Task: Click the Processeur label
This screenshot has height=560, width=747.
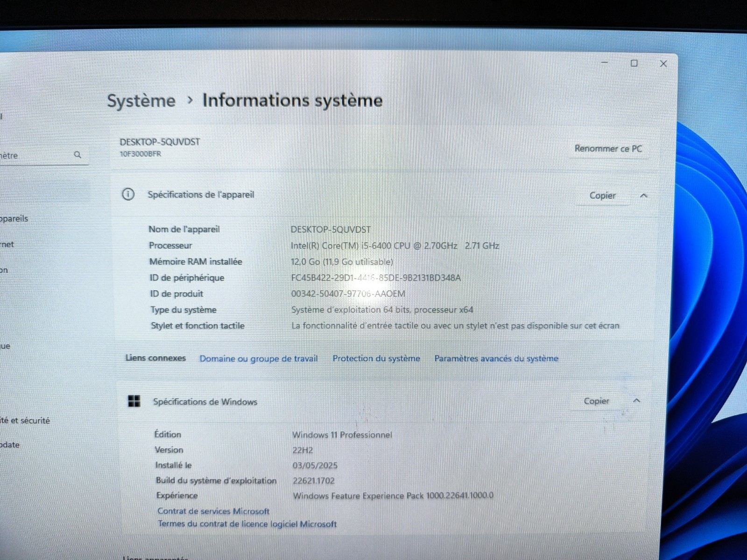Action: [x=170, y=245]
